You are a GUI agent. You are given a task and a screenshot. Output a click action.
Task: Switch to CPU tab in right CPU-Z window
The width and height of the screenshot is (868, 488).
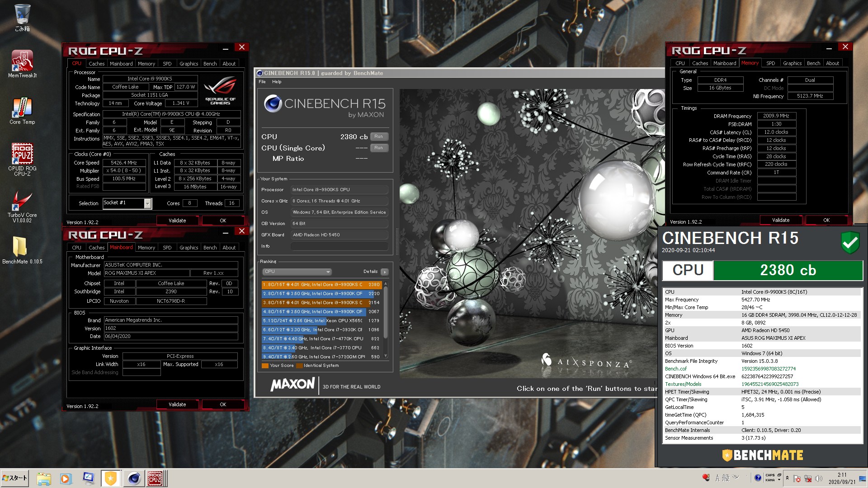(x=680, y=63)
